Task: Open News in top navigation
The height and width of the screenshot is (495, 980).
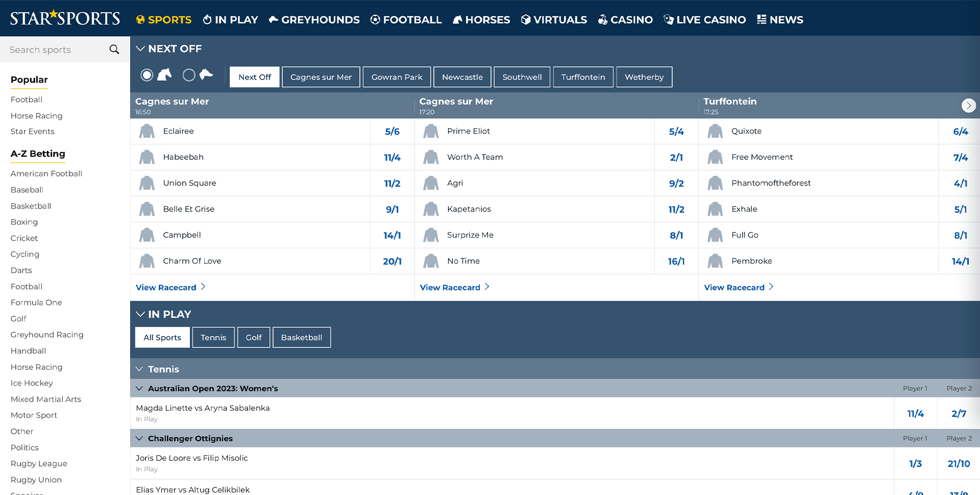Action: [780, 19]
